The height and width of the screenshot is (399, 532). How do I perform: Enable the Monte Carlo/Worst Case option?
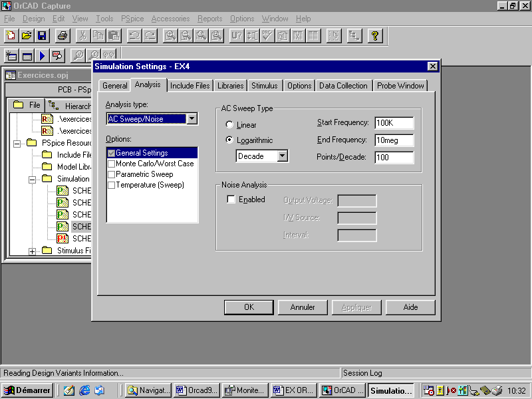[111, 164]
